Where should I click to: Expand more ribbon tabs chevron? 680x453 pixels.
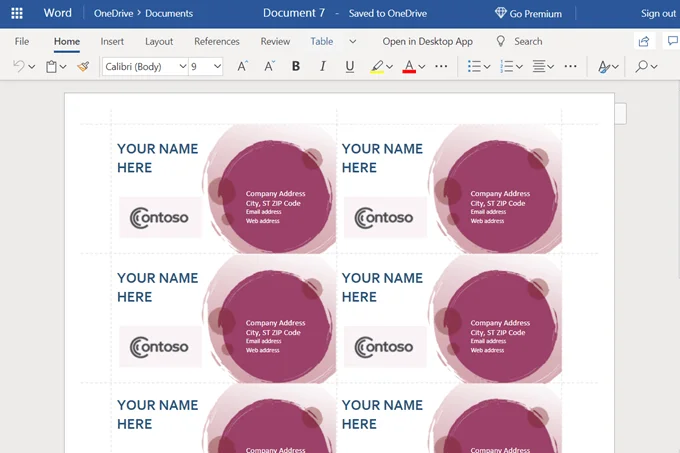tap(353, 42)
